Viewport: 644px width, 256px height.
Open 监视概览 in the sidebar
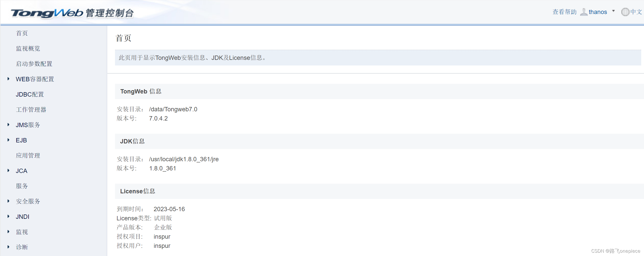(x=28, y=49)
